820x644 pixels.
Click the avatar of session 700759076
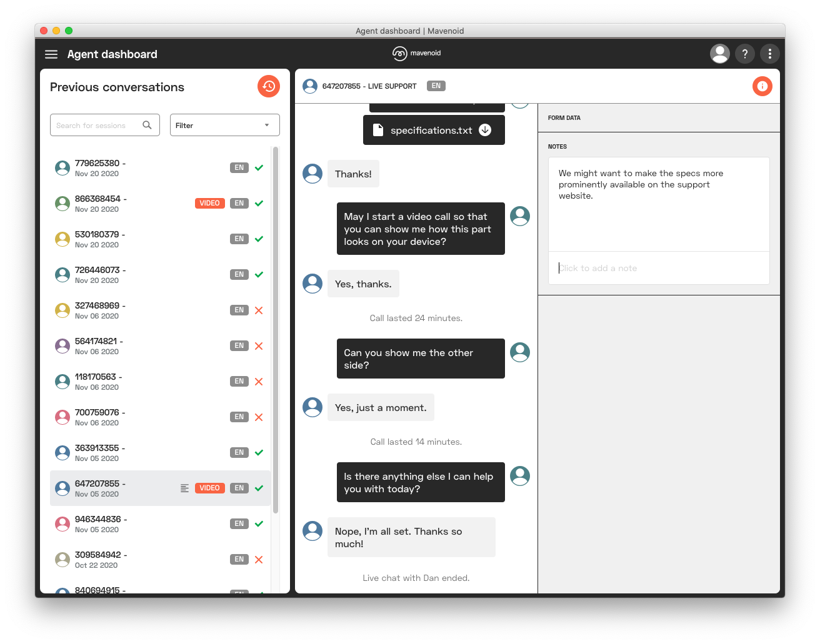point(62,417)
